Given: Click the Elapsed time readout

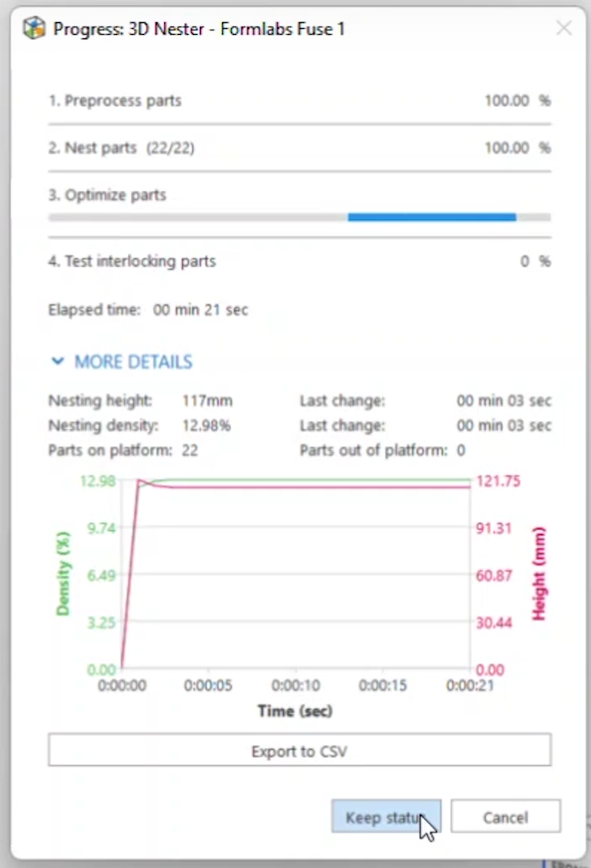Looking at the screenshot, I should coord(148,309).
